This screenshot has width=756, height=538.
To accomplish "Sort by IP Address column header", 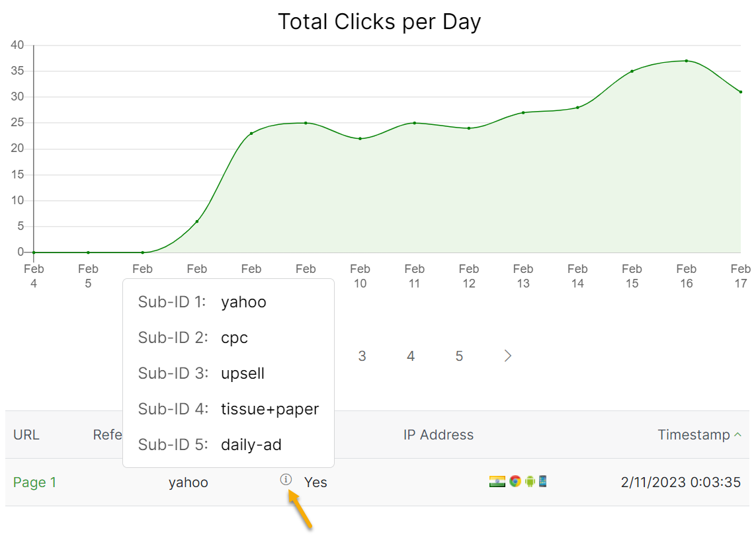I will (x=438, y=435).
